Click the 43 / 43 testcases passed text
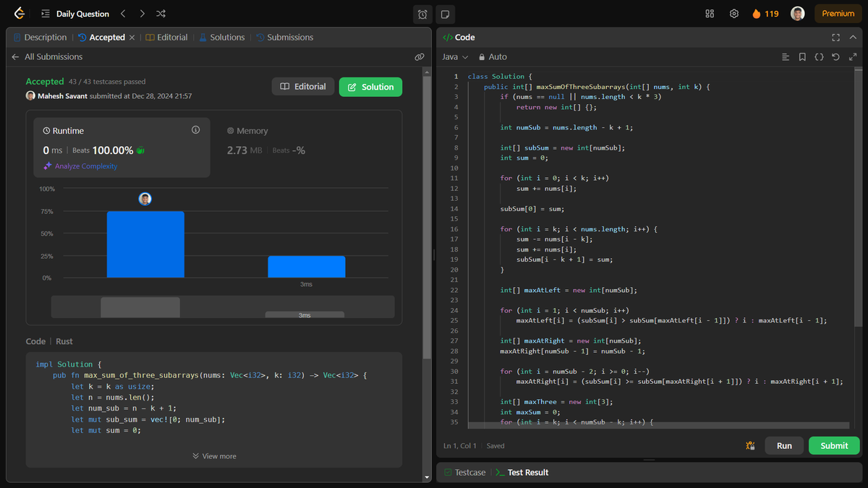This screenshot has height=488, width=868. coord(107,82)
